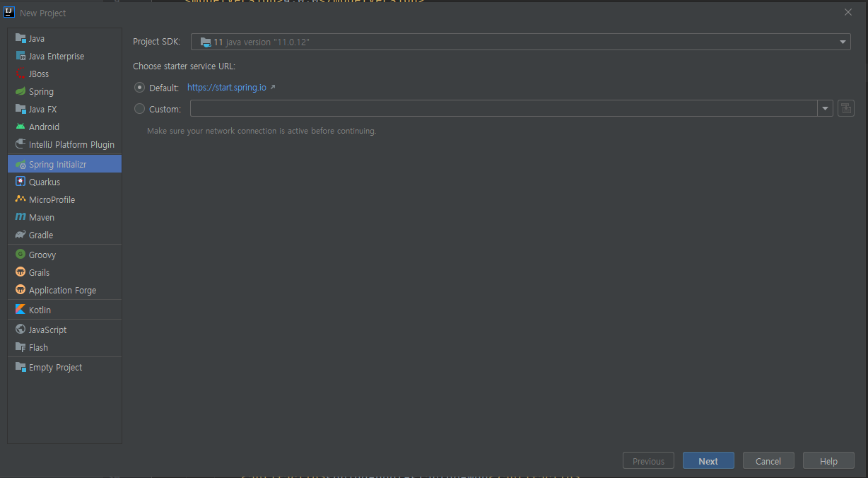The width and height of the screenshot is (868, 478).
Task: Select 'Quarkus' text in sidebar
Action: [x=45, y=182]
